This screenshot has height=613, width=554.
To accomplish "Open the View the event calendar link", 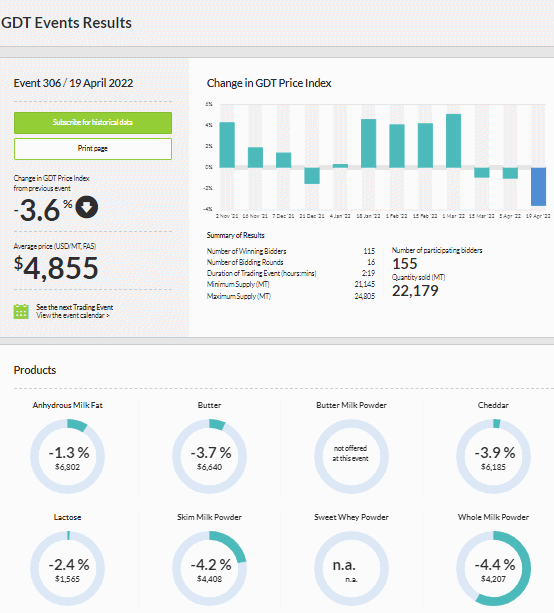I will coord(73,315).
